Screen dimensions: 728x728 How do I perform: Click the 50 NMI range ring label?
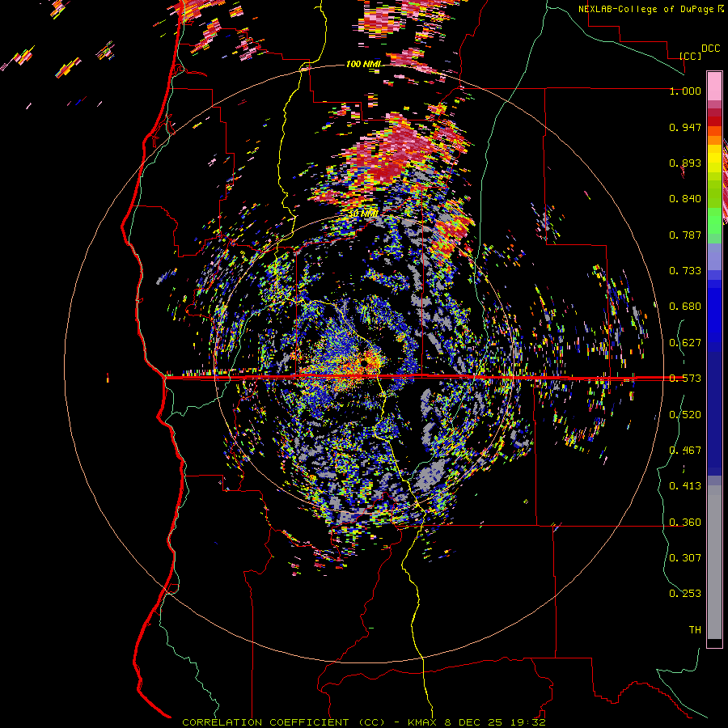click(363, 214)
